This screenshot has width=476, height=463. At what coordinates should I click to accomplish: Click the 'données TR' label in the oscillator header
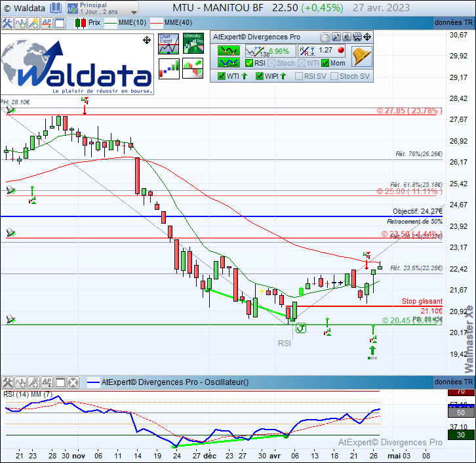coord(454,382)
